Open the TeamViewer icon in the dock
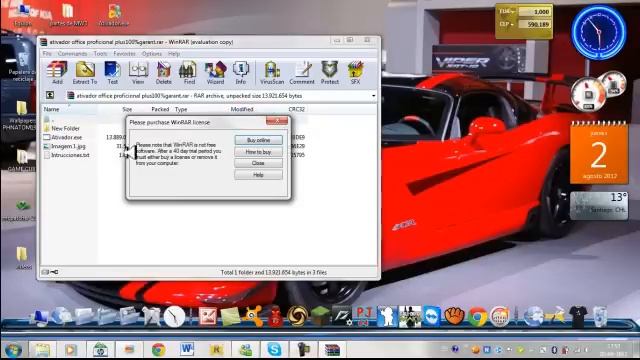 coord(431,316)
